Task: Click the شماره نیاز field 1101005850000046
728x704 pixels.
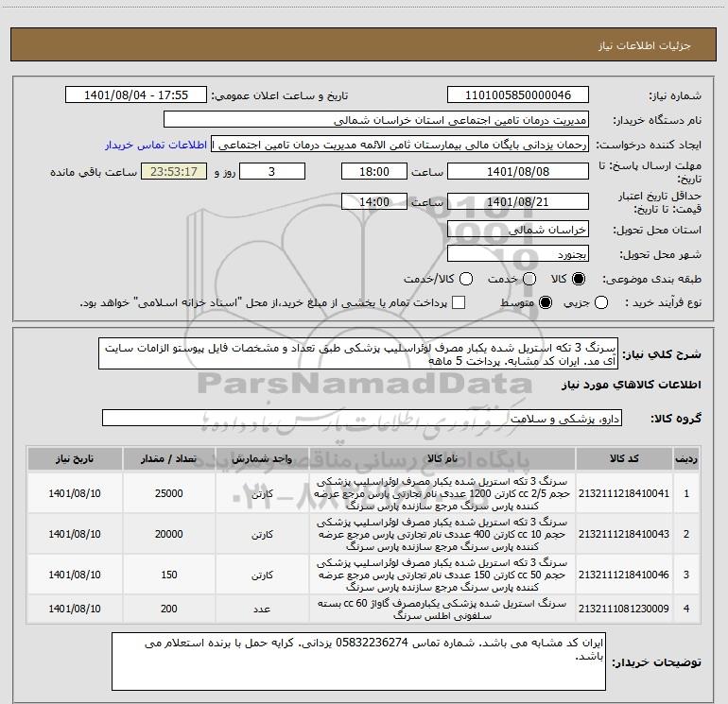Action: coord(518,94)
